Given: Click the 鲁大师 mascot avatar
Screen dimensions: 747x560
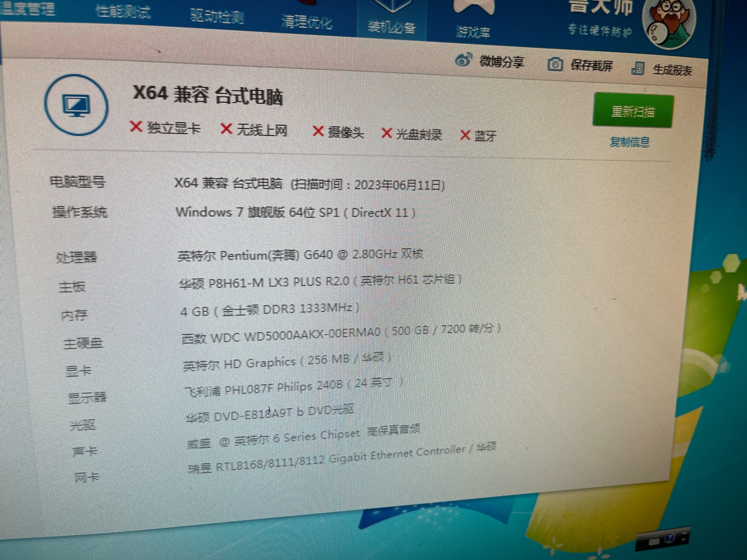Looking at the screenshot, I should point(670,23).
